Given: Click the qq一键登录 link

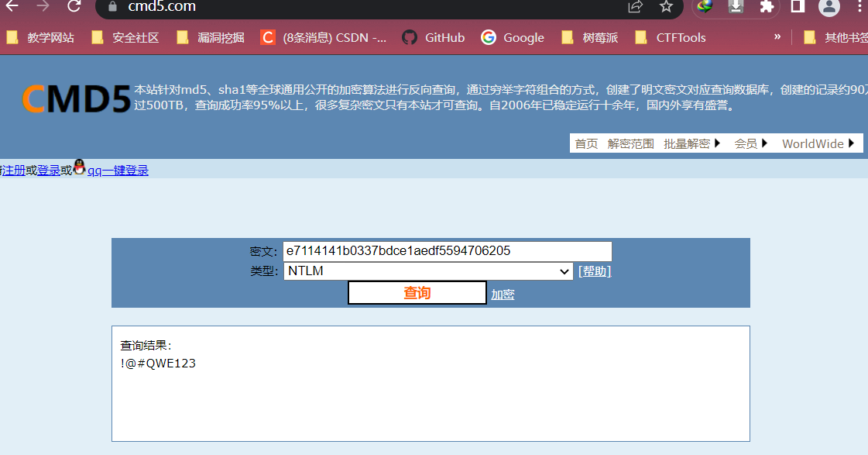Looking at the screenshot, I should click(x=118, y=170).
